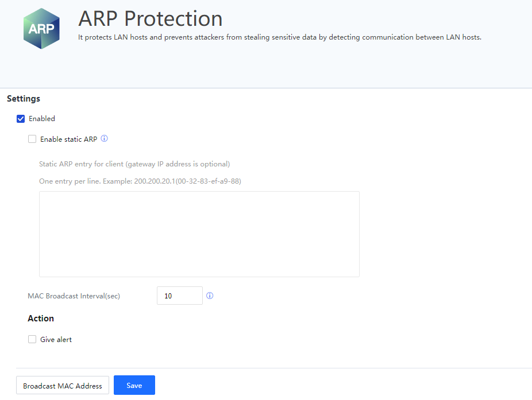Click the "Enable static ARP" label text

click(x=68, y=139)
